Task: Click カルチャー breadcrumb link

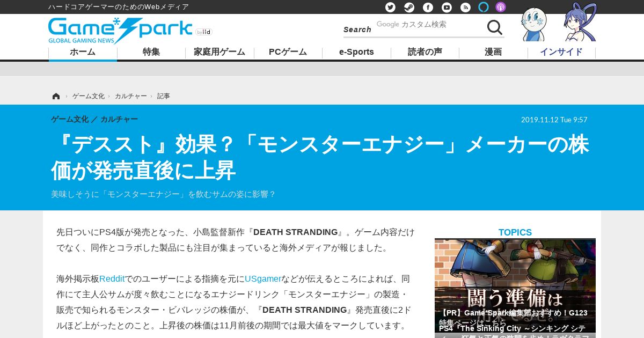Action: (x=131, y=96)
